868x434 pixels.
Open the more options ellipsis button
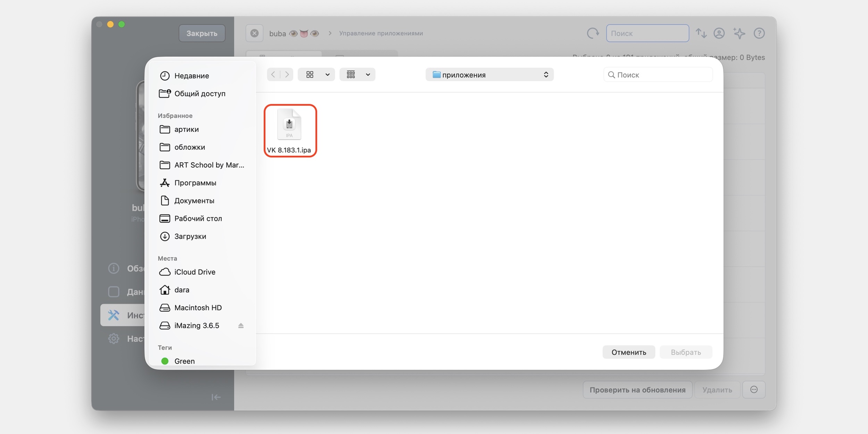tap(754, 390)
